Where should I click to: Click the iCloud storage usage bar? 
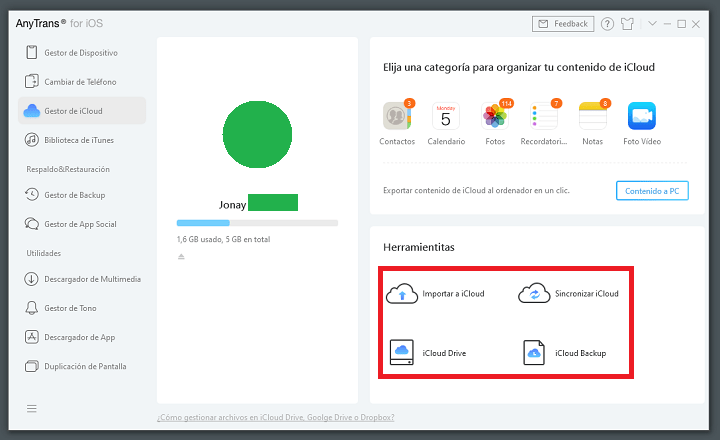coord(257,223)
